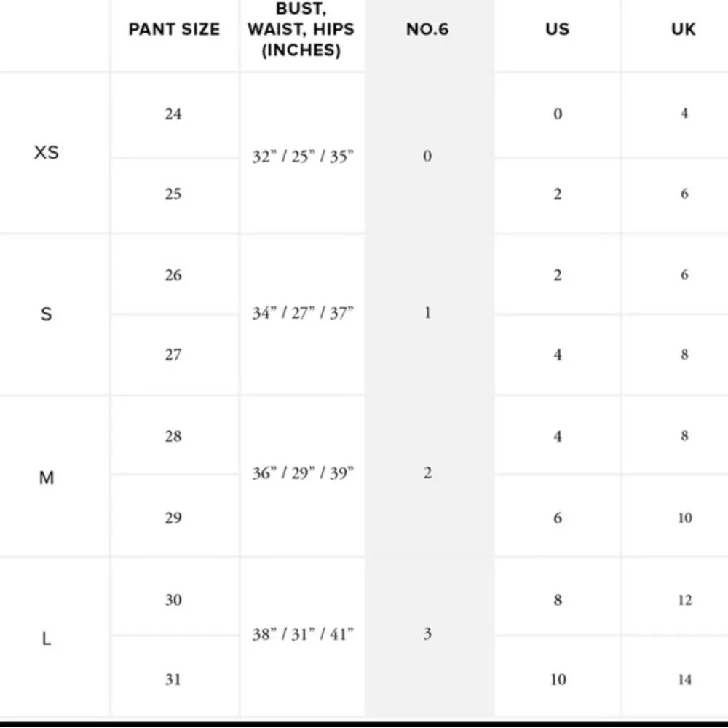Click pant size 27 cell

click(173, 355)
